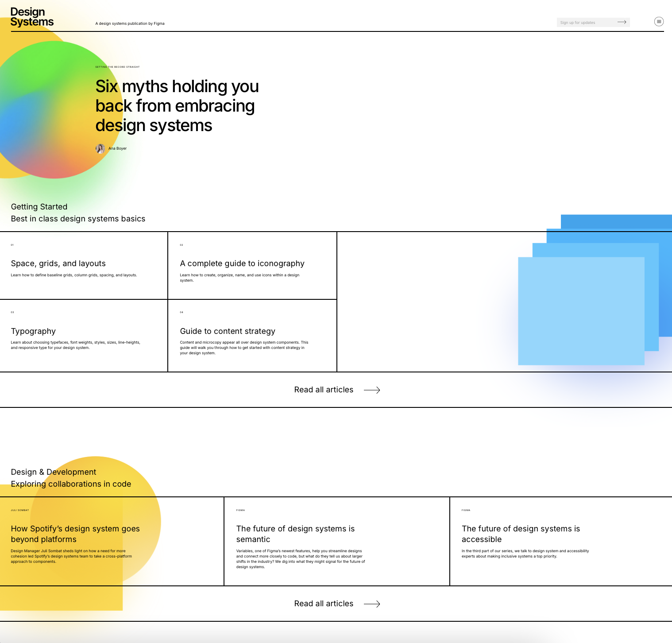Open future of design systems is accessible
672x643 pixels.
click(521, 534)
